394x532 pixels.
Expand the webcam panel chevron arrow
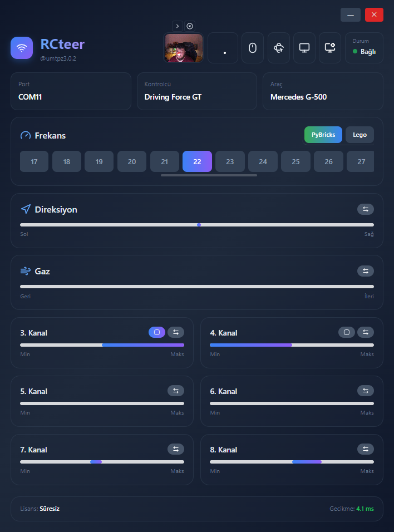pos(178,26)
